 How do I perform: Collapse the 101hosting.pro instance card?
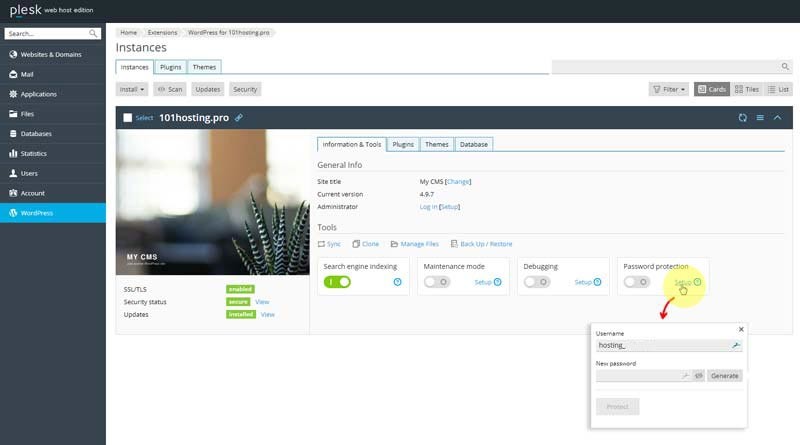(x=778, y=118)
